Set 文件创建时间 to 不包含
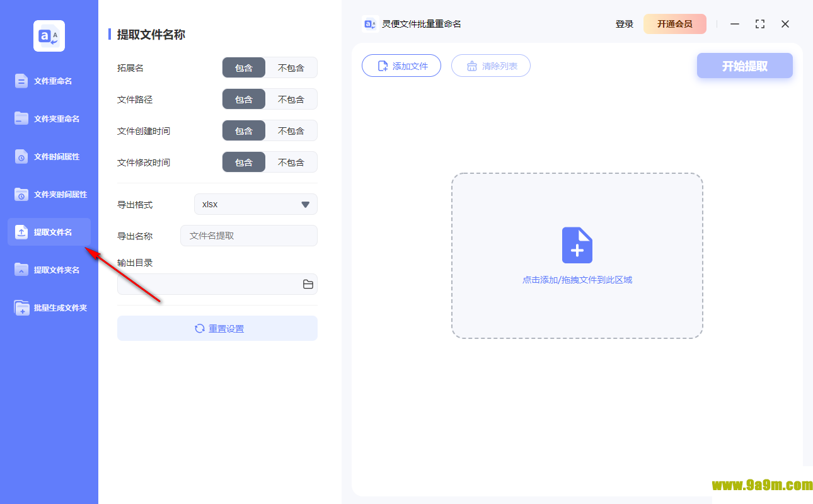This screenshot has height=504, width=813. pyautogui.click(x=291, y=130)
